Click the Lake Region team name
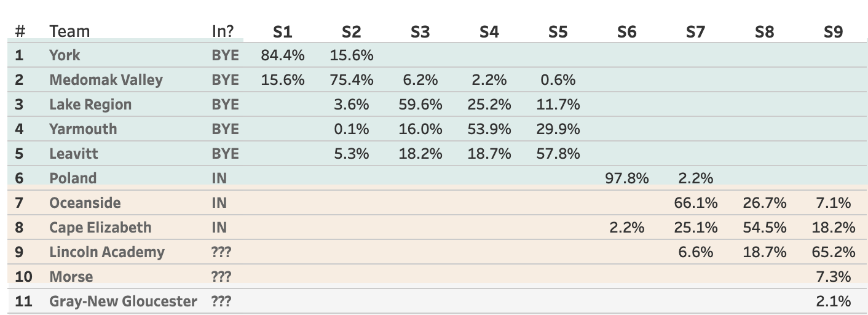 click(90, 105)
